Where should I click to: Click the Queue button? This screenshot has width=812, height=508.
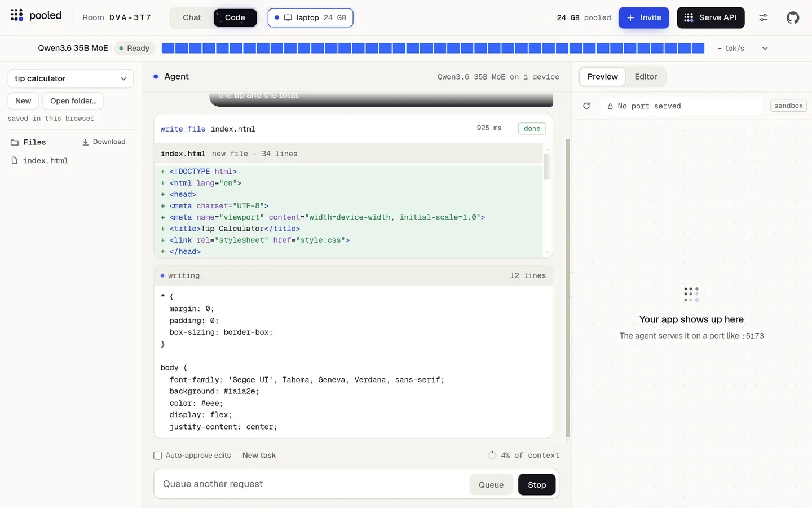(x=491, y=485)
